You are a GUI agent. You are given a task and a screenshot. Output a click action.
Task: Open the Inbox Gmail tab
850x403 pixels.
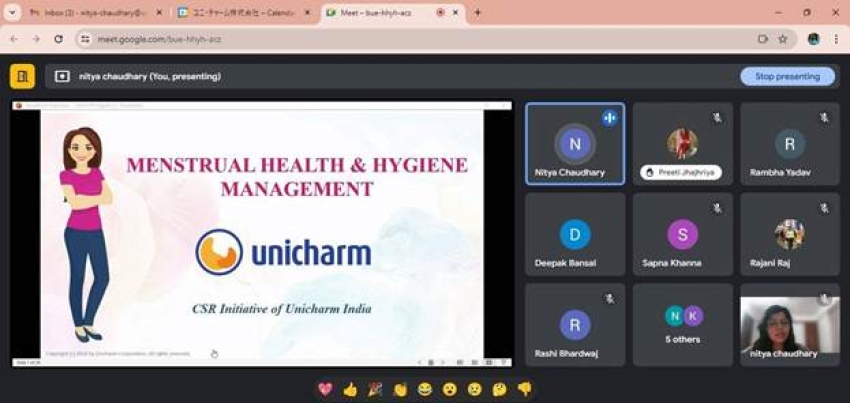[x=89, y=12]
